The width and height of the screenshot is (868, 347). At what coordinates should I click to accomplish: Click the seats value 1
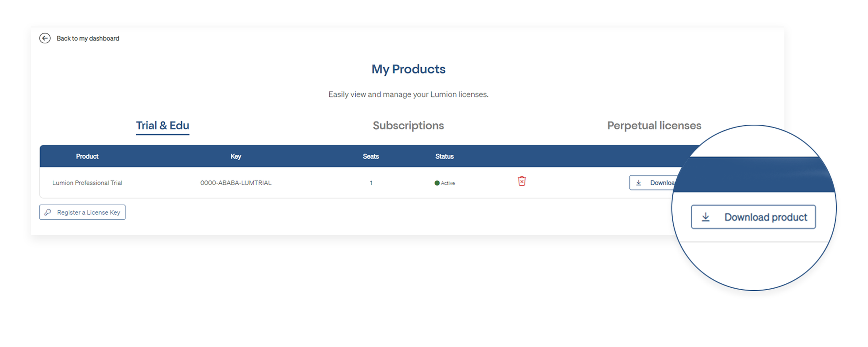(371, 183)
